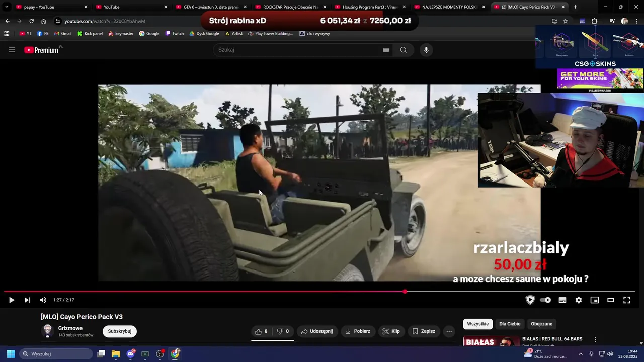Start voice search with microphone
This screenshot has height=362, width=644.
point(426,50)
